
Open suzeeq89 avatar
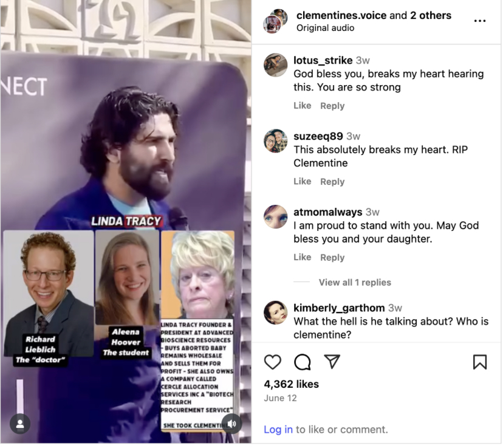click(x=275, y=141)
